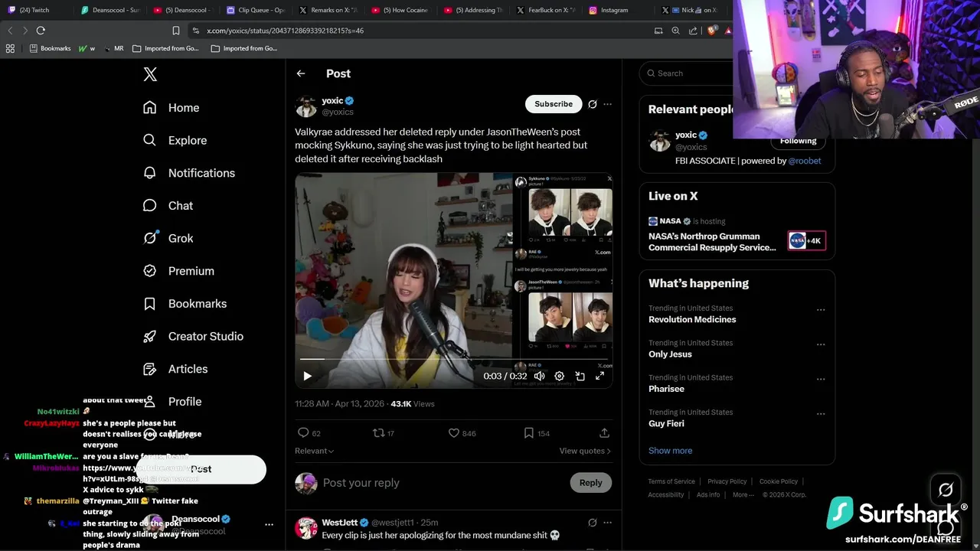Toggle picture-in-picture for video
The width and height of the screenshot is (980, 551).
coord(580,376)
